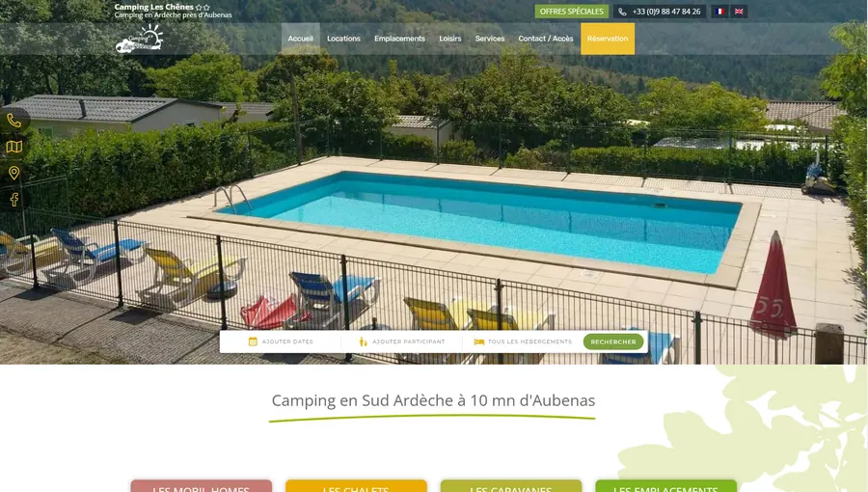This screenshot has width=868, height=492.
Task: Open the Offres Spéciales button
Action: pyautogui.click(x=571, y=11)
